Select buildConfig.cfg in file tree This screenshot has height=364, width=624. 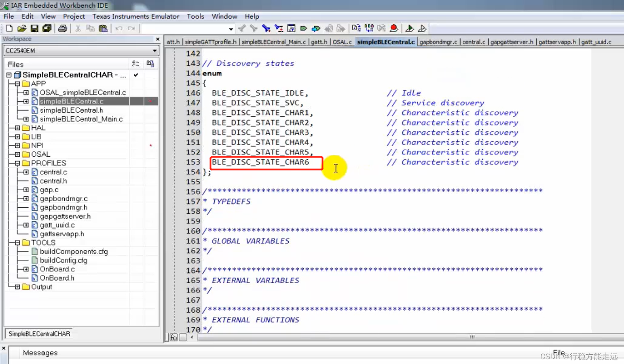pyautogui.click(x=63, y=261)
